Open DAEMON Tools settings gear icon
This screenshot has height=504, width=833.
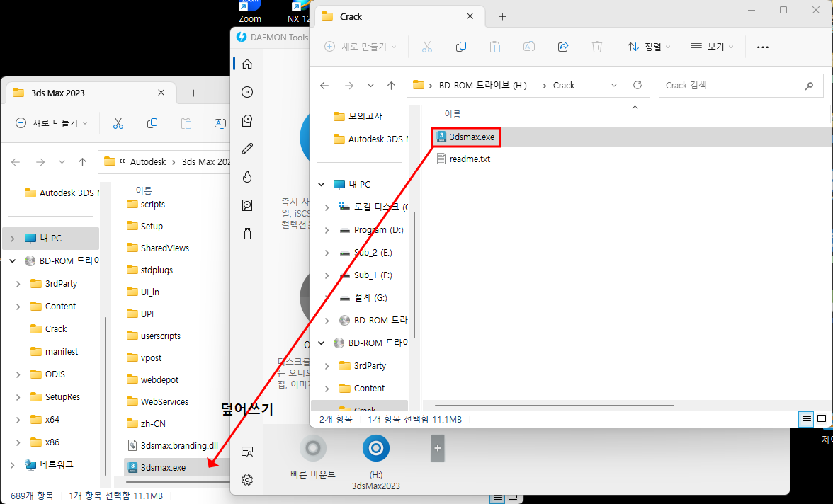(247, 480)
